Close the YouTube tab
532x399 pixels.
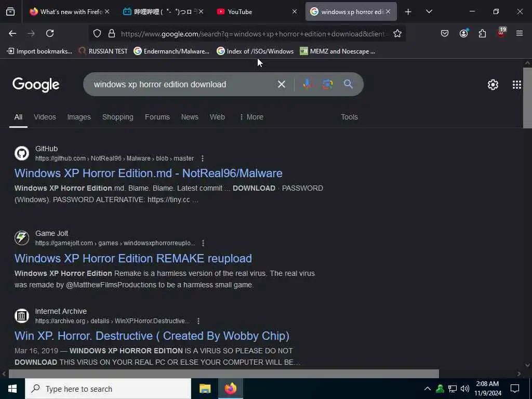click(x=294, y=12)
